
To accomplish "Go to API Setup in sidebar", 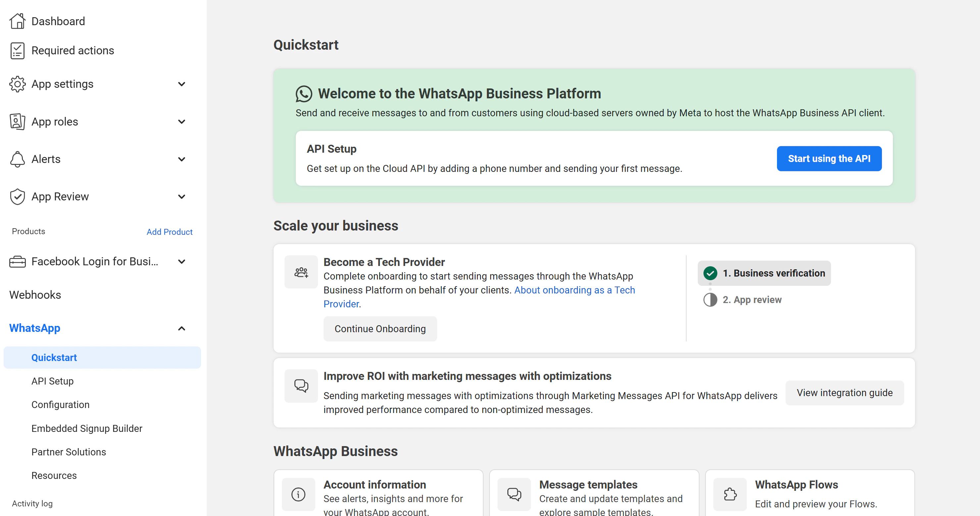I will [53, 381].
